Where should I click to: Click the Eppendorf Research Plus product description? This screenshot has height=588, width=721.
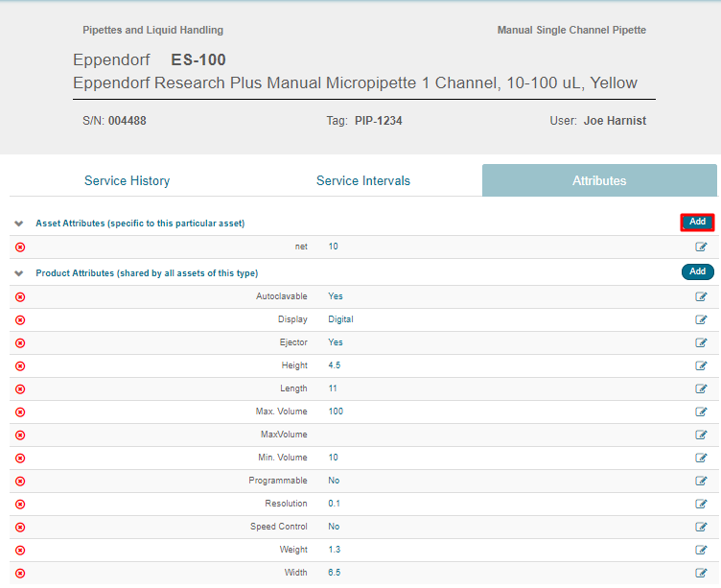pos(355,82)
